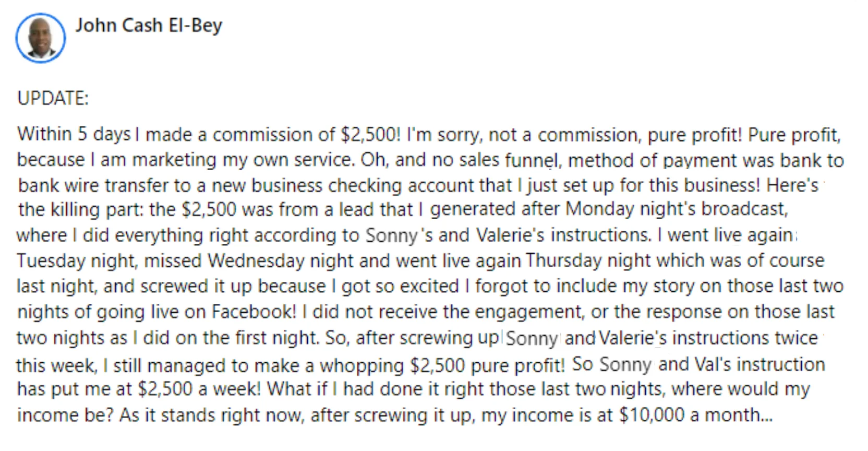The height and width of the screenshot is (451, 868).
Task: Click the words 'Monday night's broadcast'
Action: [x=676, y=209]
